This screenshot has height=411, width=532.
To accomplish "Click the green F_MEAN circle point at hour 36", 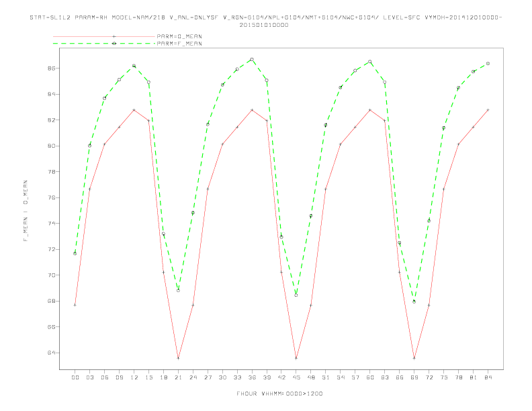I will (252, 59).
